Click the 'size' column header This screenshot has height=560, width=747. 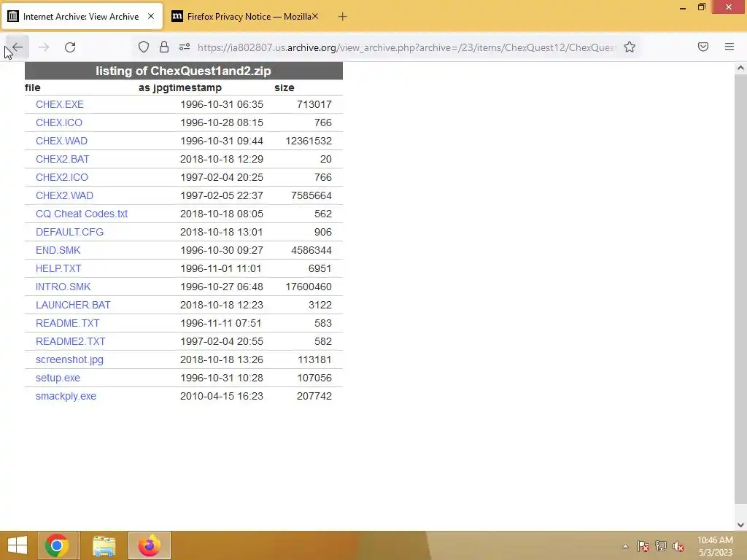coord(285,87)
